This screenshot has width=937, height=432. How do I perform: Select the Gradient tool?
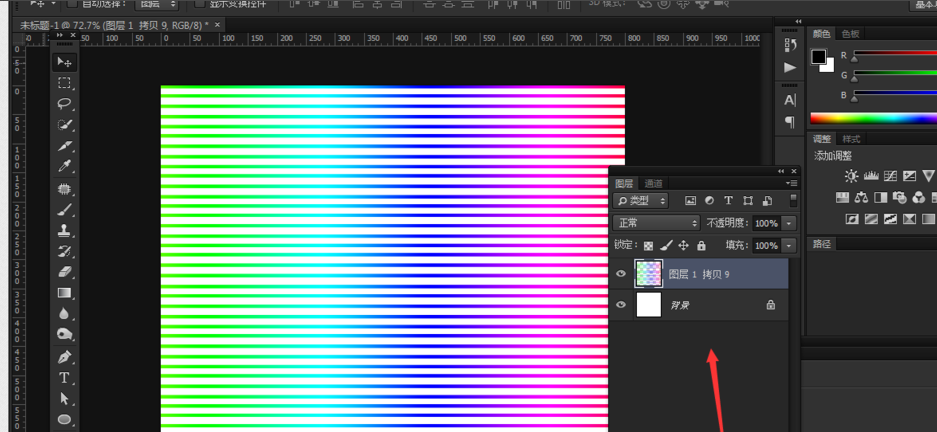pos(64,293)
